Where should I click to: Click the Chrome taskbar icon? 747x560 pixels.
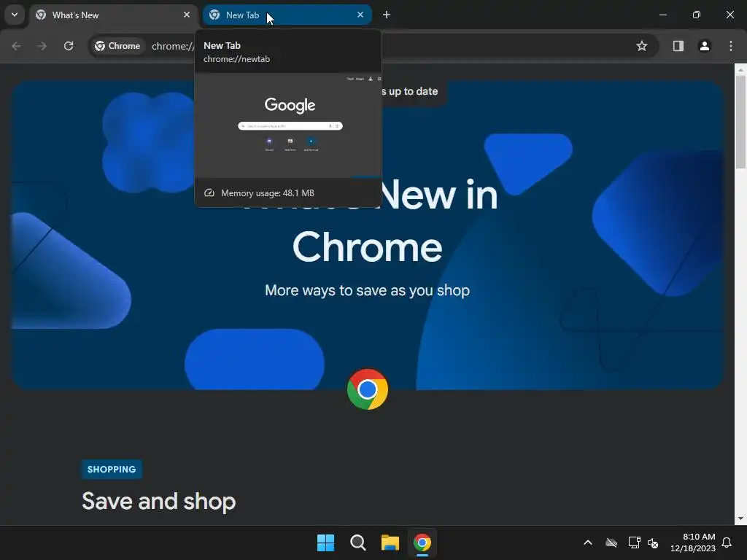(x=422, y=542)
